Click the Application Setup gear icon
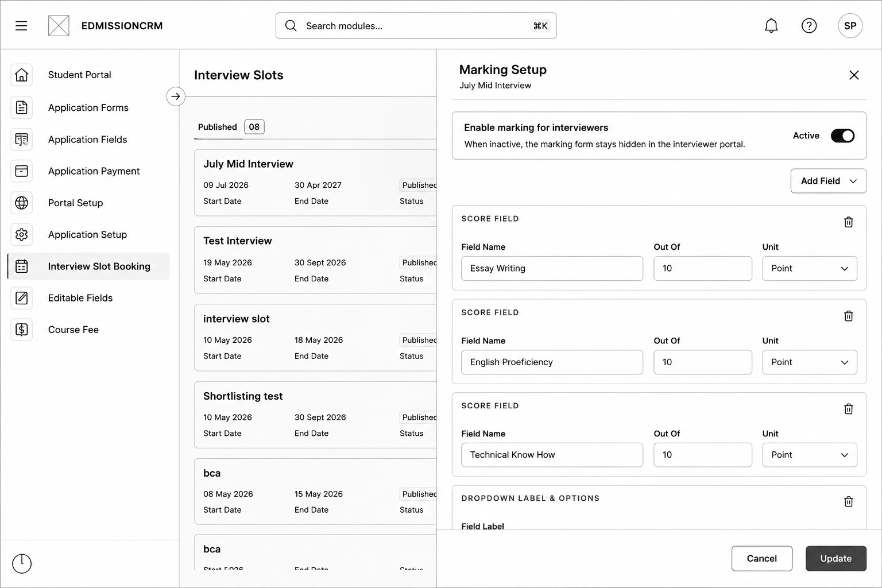Viewport: 882px width, 588px height. tap(22, 234)
